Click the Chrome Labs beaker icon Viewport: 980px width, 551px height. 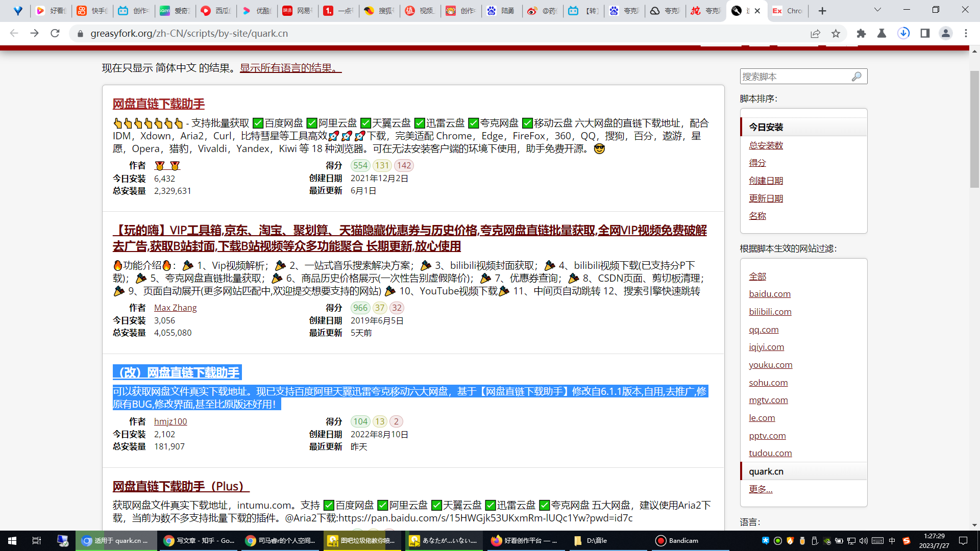(881, 33)
